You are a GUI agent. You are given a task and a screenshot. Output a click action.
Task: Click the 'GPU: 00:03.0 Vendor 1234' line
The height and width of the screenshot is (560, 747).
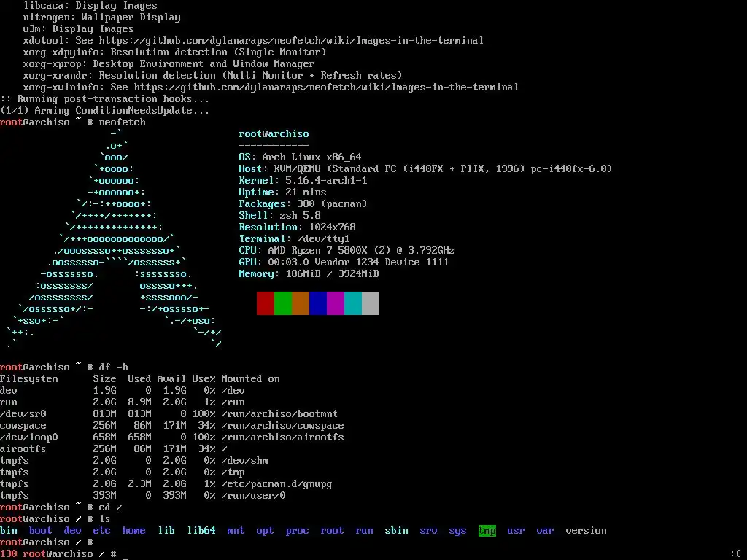(344, 262)
